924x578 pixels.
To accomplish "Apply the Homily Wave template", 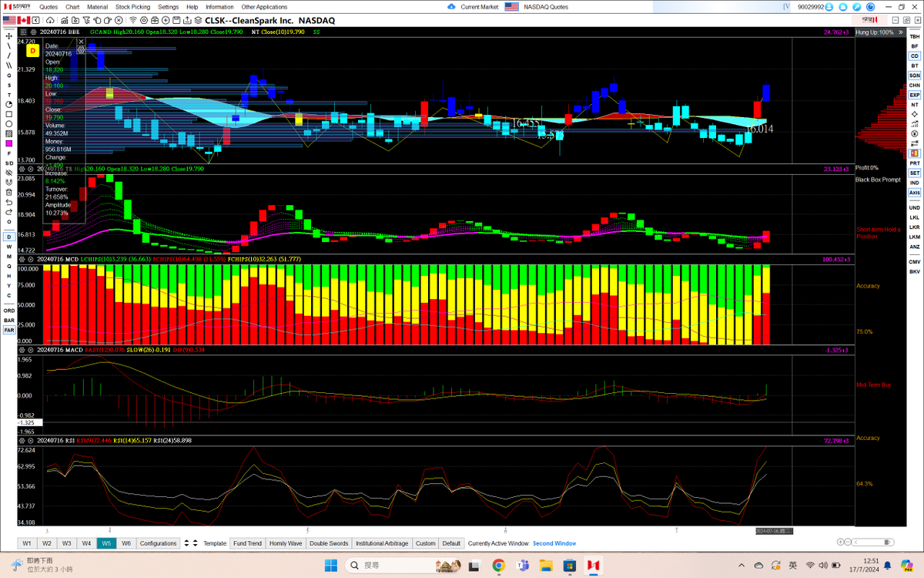I will [x=286, y=543].
